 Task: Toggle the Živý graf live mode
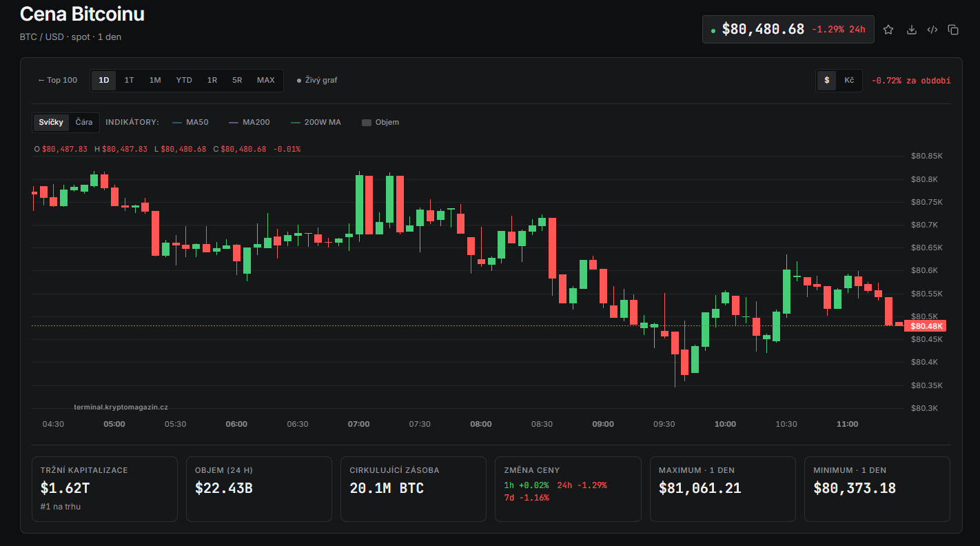(317, 80)
